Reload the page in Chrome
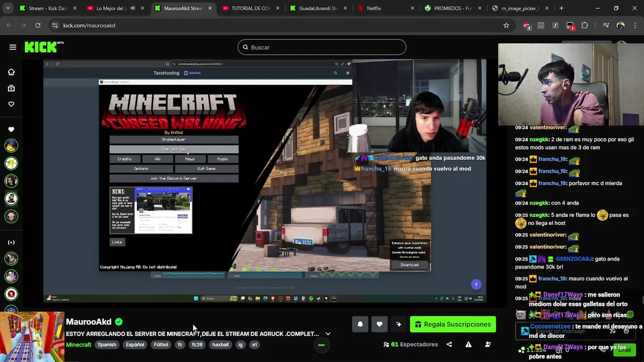This screenshot has height=362, width=644. tap(38, 25)
